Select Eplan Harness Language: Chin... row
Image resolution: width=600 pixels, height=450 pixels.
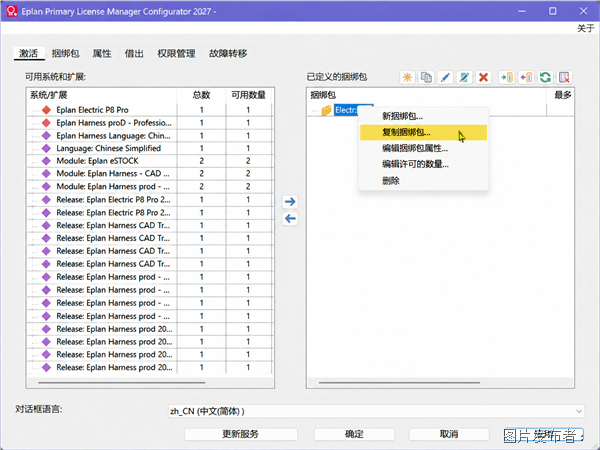click(114, 135)
